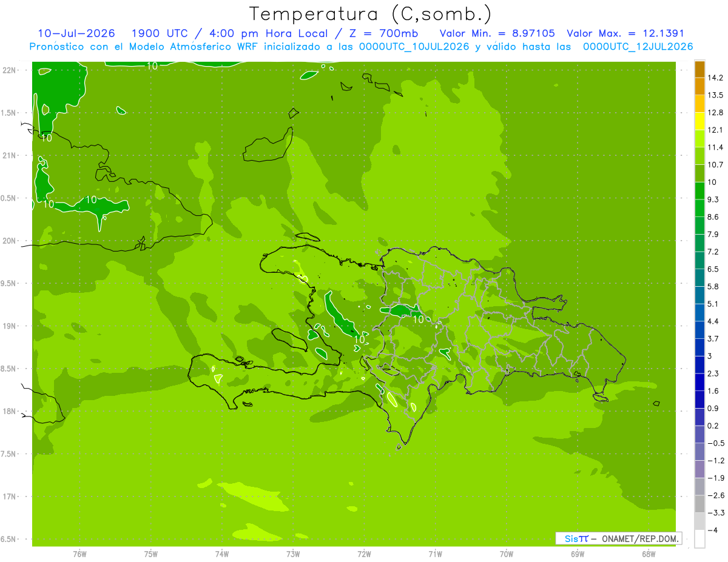
Task: Click the 5.1 colorbar label
Action: (713, 304)
